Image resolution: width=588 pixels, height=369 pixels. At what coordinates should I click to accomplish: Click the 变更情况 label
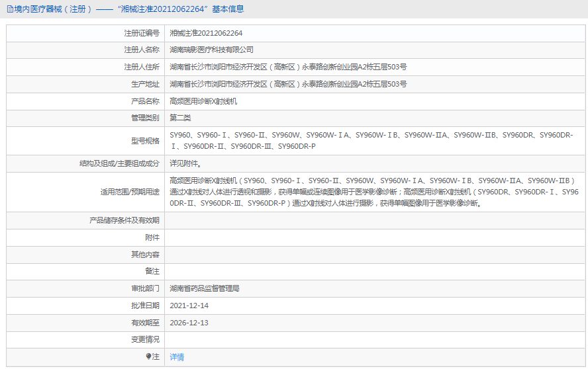(145, 339)
